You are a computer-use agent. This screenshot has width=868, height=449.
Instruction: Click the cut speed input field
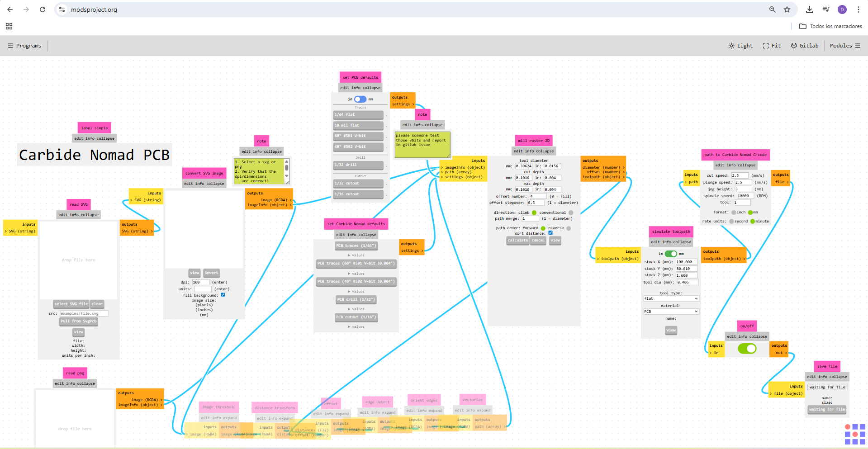[x=740, y=175]
